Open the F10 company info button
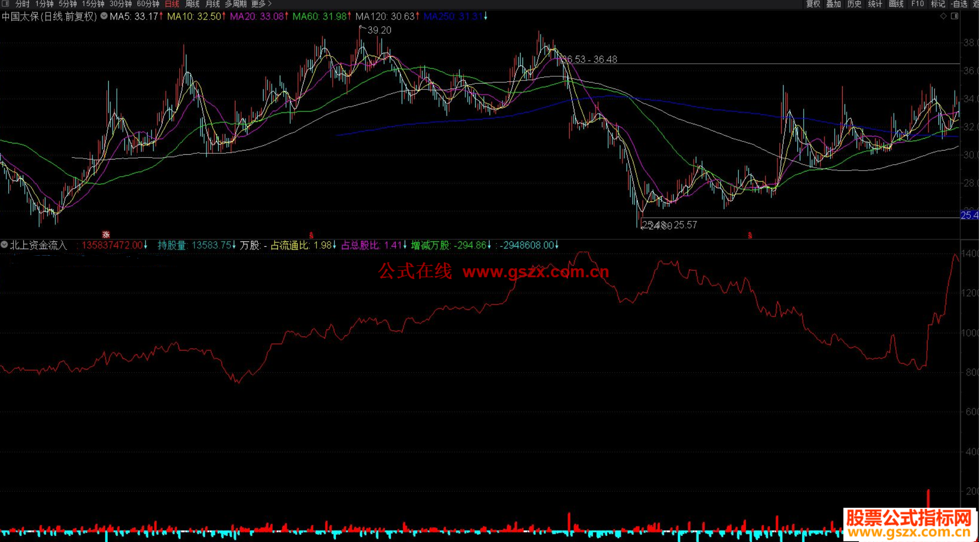Image resolution: width=980 pixels, height=542 pixels. point(918,4)
